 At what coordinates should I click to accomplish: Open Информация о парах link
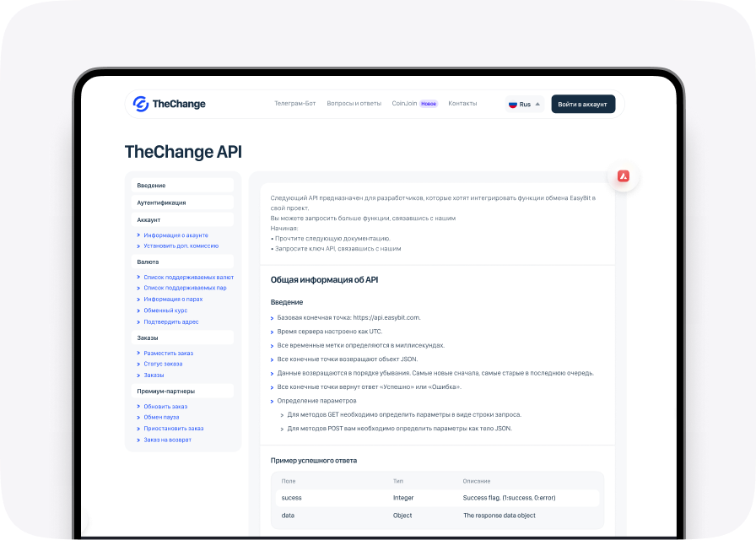tap(173, 300)
